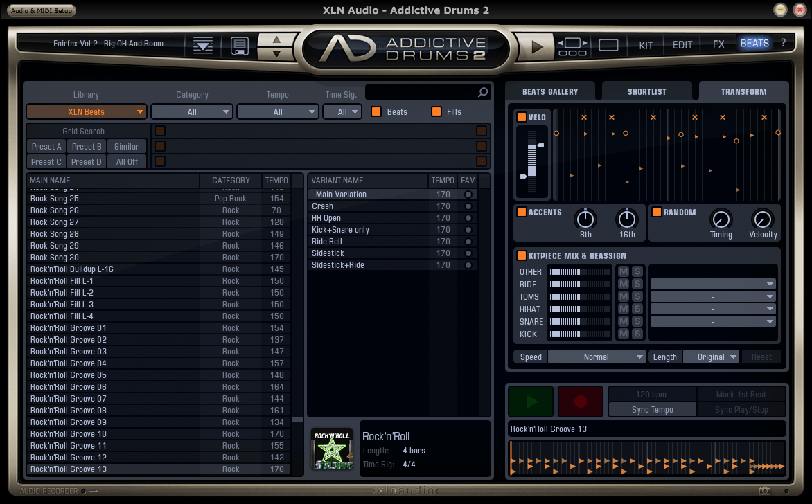This screenshot has height=504, width=812.
Task: Open the Tempo filter dropdown
Action: pyautogui.click(x=278, y=111)
